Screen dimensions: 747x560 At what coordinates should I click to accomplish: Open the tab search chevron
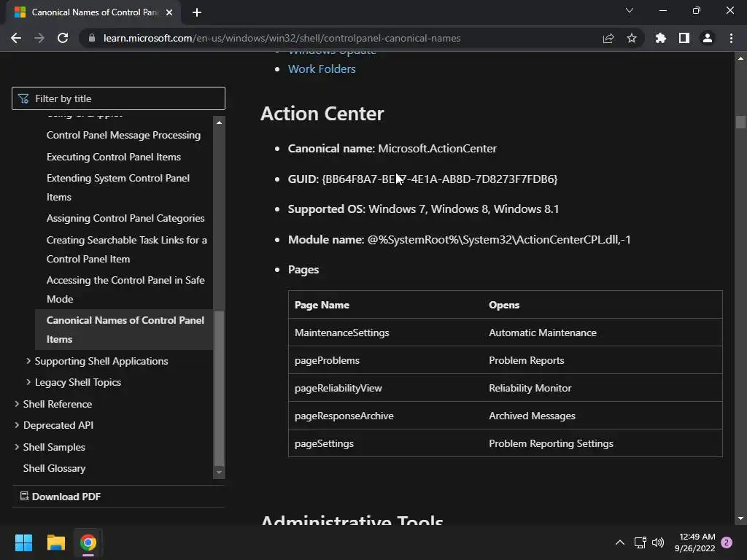[630, 10]
